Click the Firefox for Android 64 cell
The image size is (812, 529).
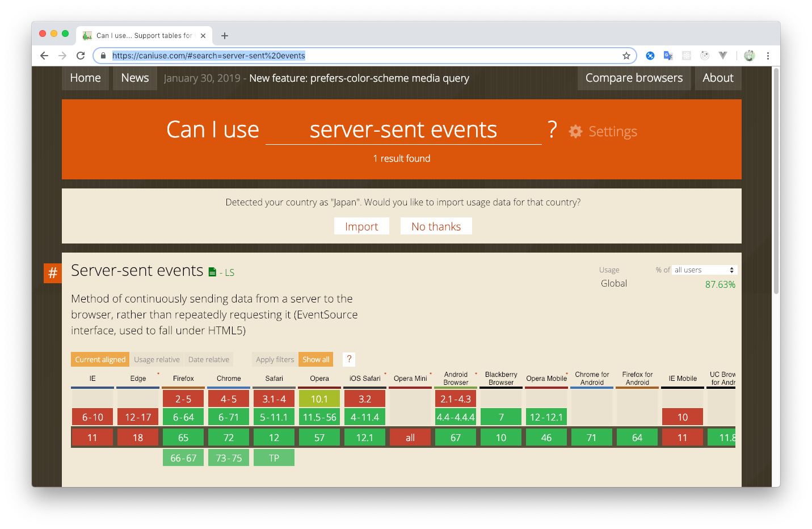637,438
